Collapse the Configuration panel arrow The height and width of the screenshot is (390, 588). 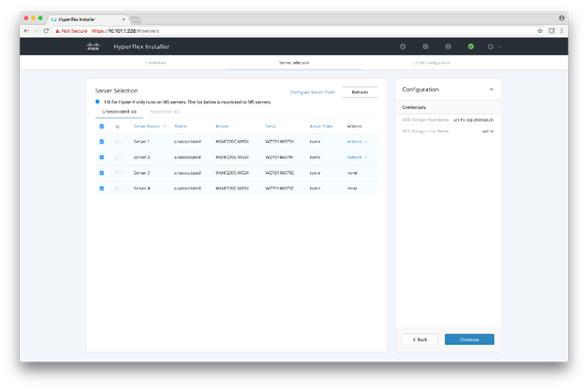(x=492, y=90)
